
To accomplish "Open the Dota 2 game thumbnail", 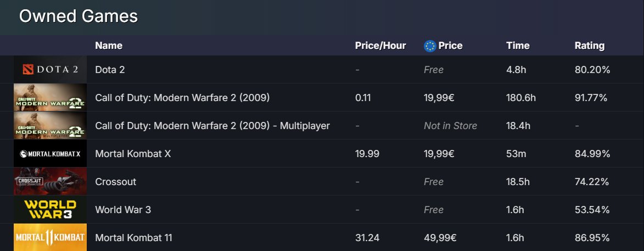I will 50,69.
